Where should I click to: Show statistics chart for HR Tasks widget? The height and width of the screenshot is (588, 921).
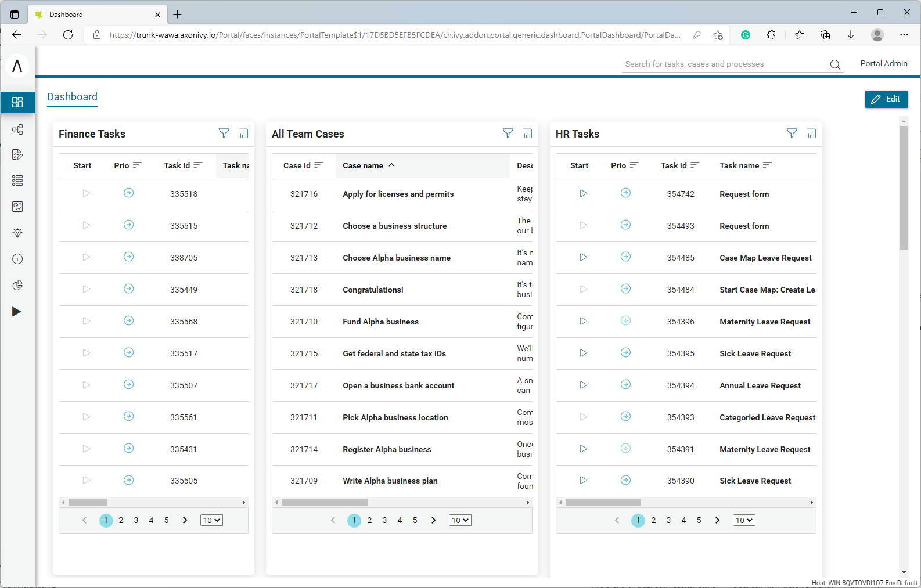(x=811, y=133)
